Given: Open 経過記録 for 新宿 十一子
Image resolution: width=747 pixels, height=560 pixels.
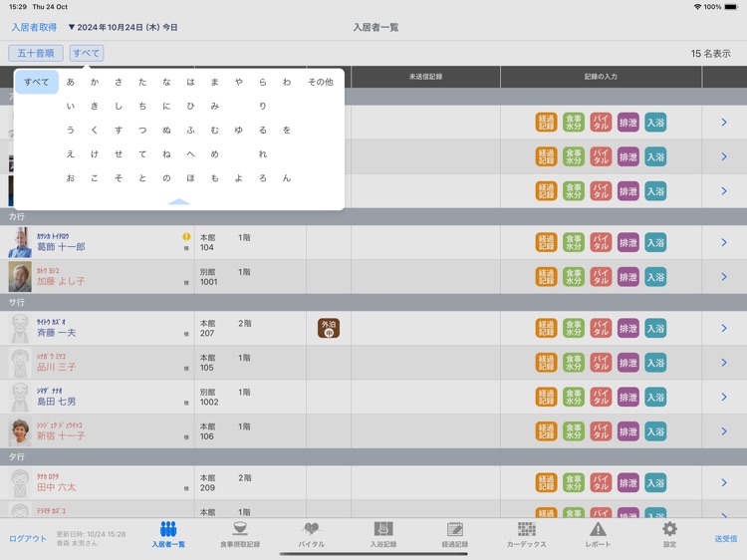Looking at the screenshot, I should 546,431.
